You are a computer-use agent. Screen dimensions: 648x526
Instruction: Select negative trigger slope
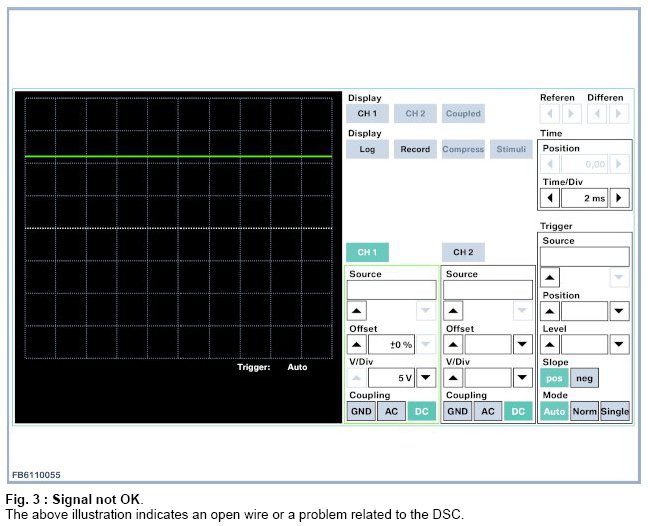coord(585,378)
